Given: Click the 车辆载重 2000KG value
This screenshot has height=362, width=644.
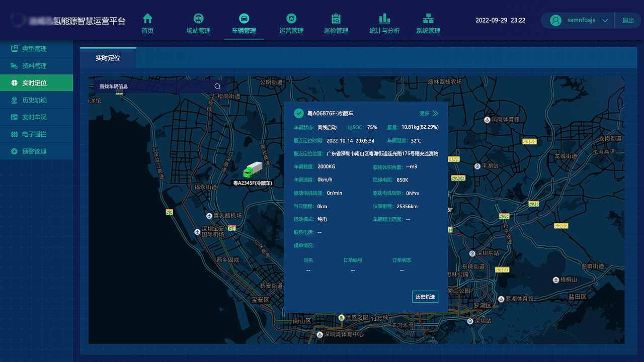Looking at the screenshot, I should pos(327,166).
